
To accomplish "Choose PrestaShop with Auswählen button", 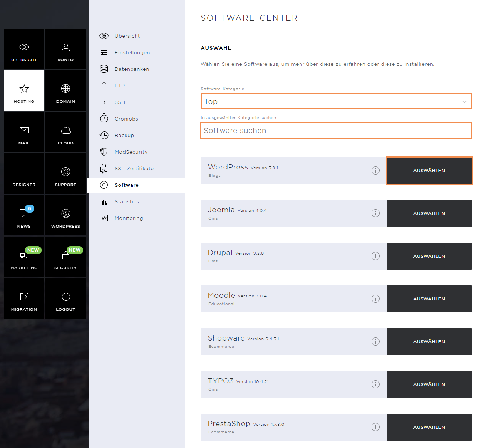I will coord(429,427).
